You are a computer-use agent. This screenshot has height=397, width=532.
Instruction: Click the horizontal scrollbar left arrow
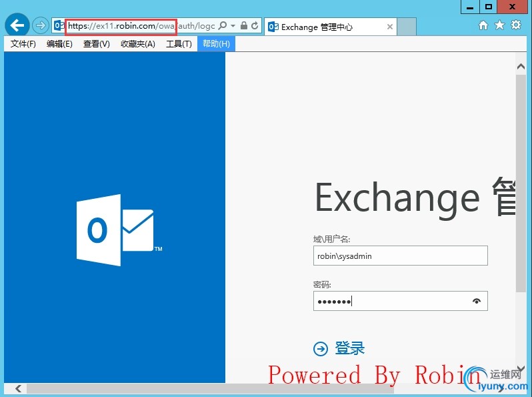click(x=18, y=388)
